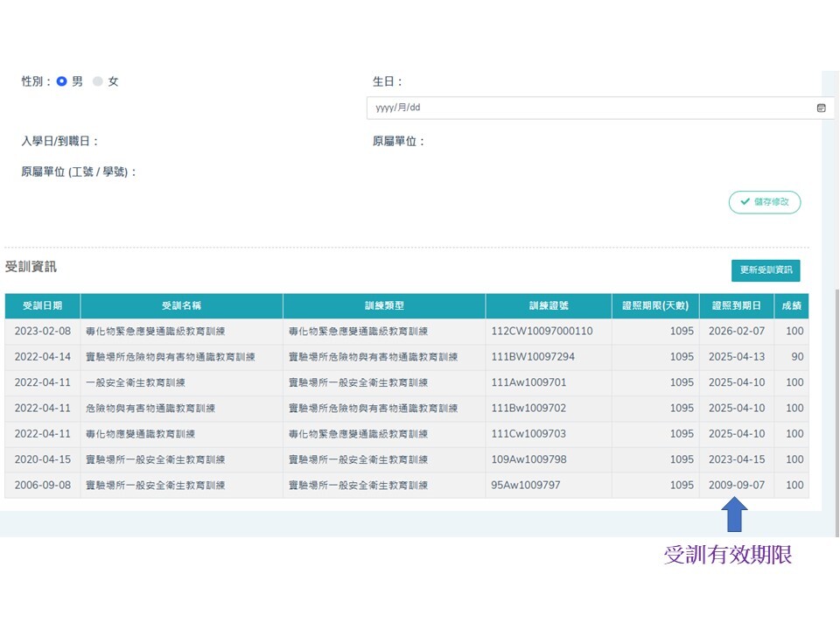Click the 證照期限(天數) column header
The height and width of the screenshot is (630, 840).
pyautogui.click(x=655, y=306)
